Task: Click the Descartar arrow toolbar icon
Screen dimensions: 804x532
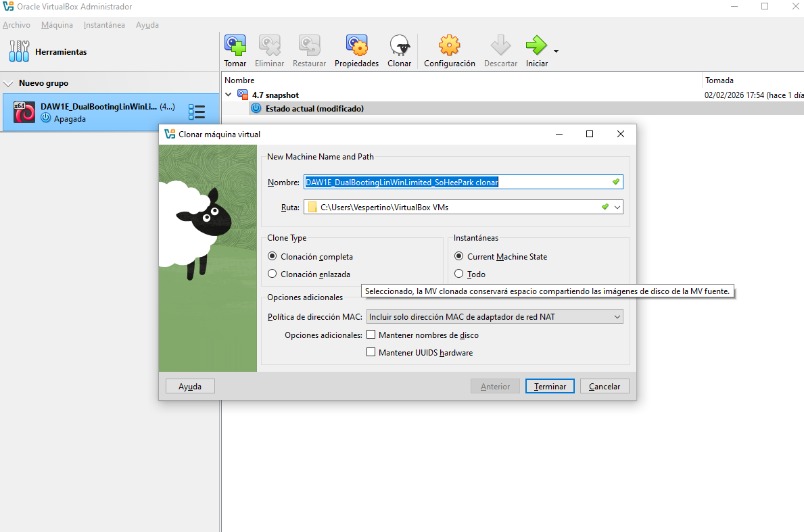Action: coord(500,51)
